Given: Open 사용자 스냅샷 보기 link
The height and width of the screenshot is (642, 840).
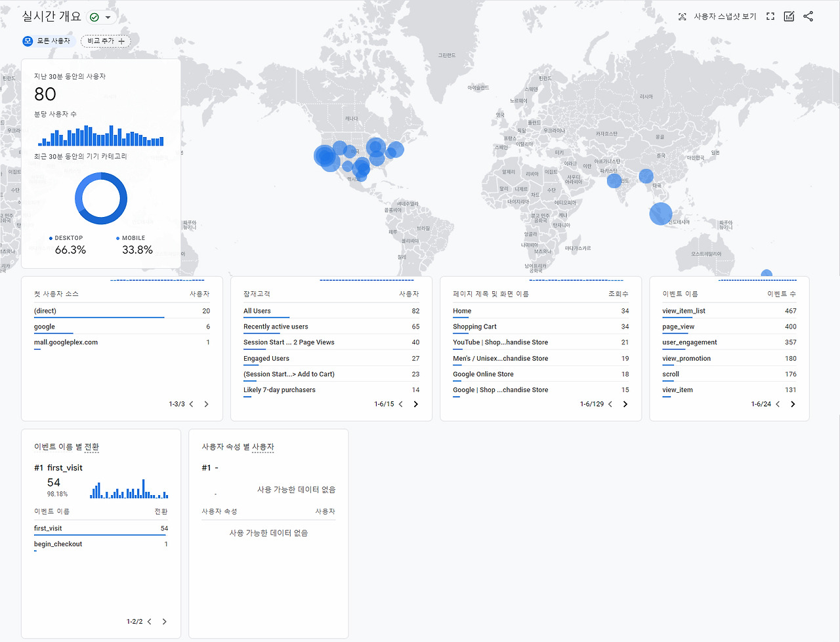Looking at the screenshot, I should click(x=725, y=16).
